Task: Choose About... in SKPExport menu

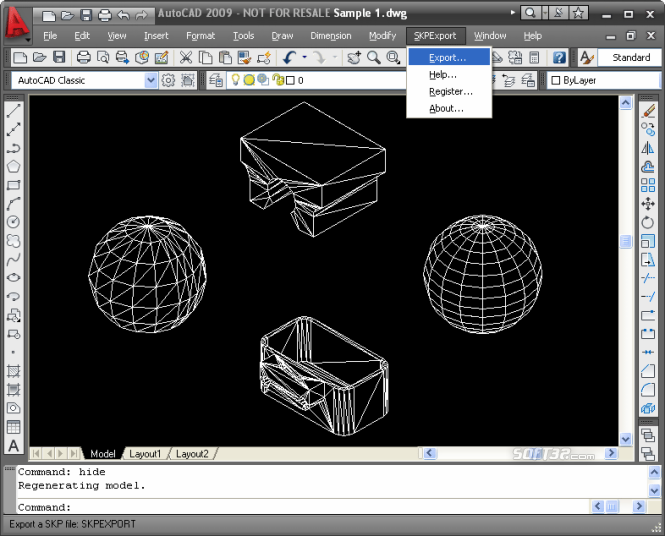Action: pos(449,109)
